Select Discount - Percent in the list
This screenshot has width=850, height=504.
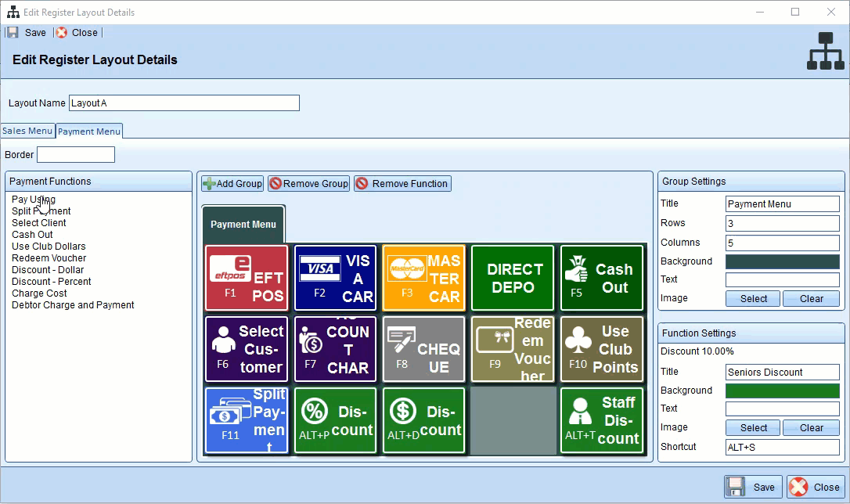click(52, 282)
